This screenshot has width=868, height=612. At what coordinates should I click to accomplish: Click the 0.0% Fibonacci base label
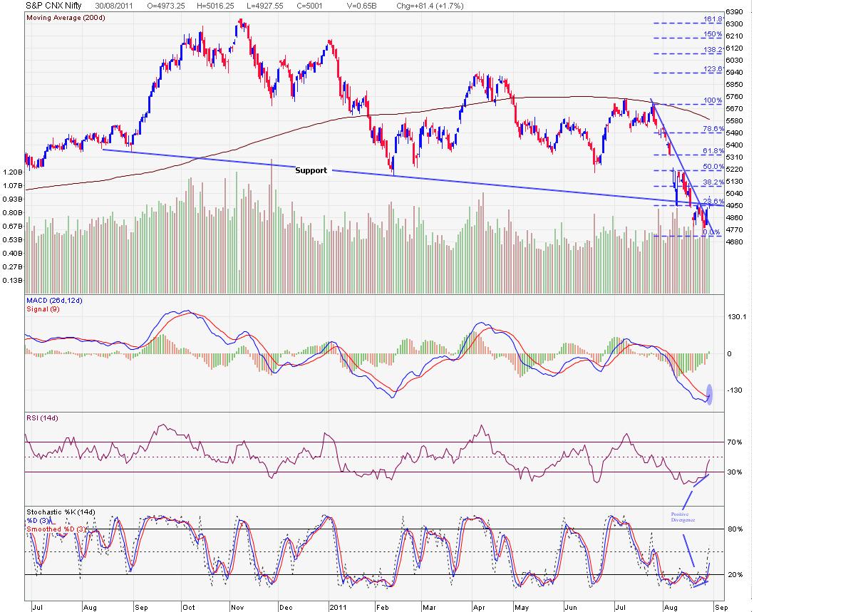[712, 232]
